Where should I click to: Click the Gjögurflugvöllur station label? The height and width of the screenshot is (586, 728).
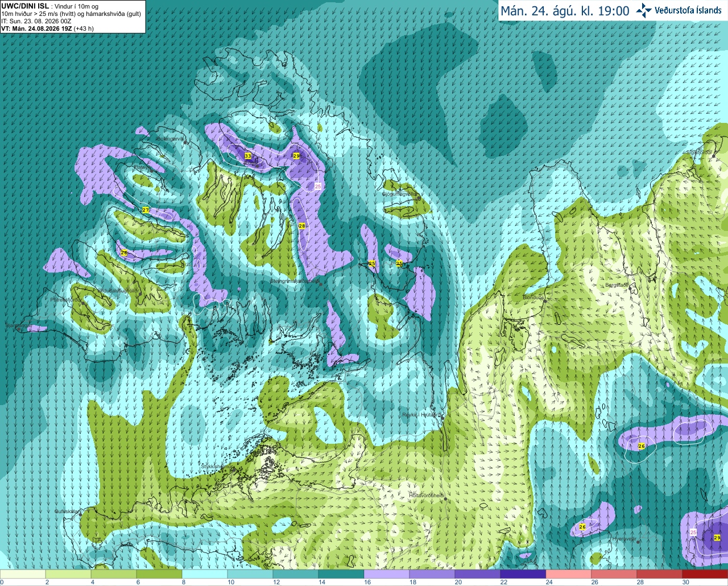coord(399,194)
